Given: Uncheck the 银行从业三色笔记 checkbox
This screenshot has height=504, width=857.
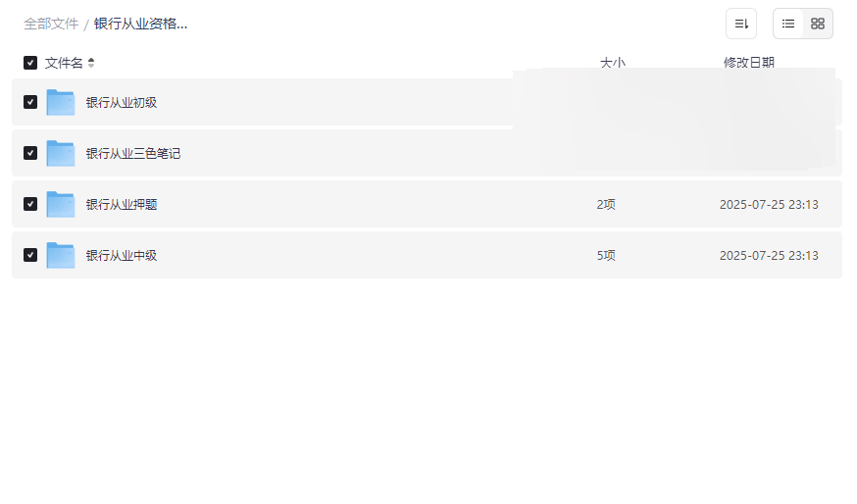Looking at the screenshot, I should 30,153.
